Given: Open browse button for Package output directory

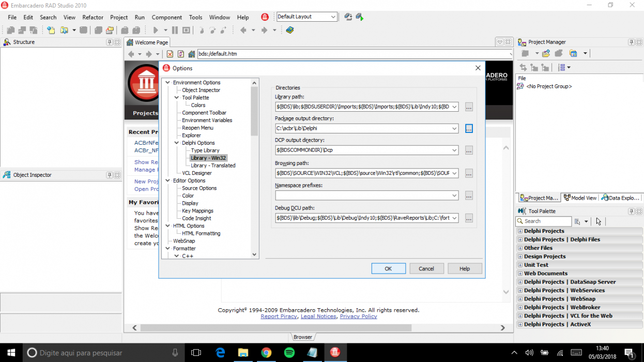Looking at the screenshot, I should pyautogui.click(x=469, y=128).
